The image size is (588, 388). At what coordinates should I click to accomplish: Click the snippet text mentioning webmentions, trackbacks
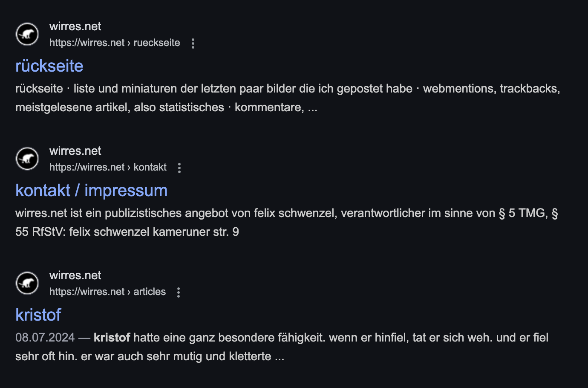(288, 98)
